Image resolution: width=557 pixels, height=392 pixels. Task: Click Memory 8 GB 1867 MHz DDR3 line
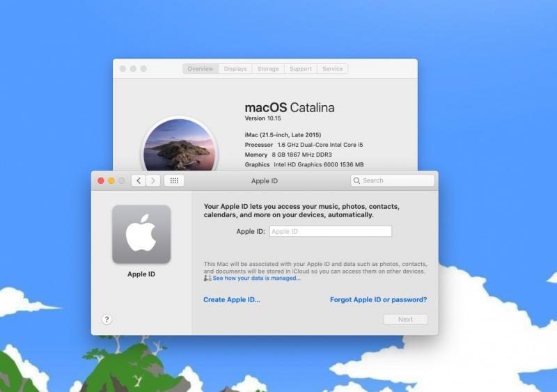288,155
